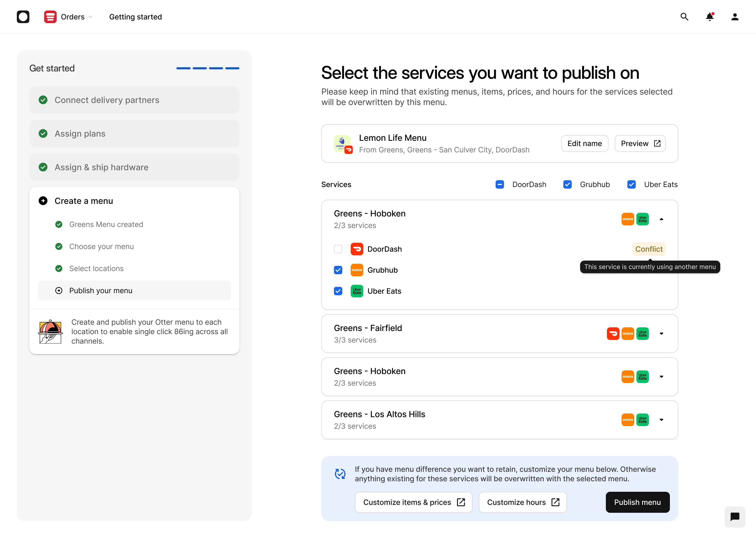Image resolution: width=756 pixels, height=538 pixels.
Task: Uncheck Grubhub under Greens - Hoboken
Action: click(338, 270)
